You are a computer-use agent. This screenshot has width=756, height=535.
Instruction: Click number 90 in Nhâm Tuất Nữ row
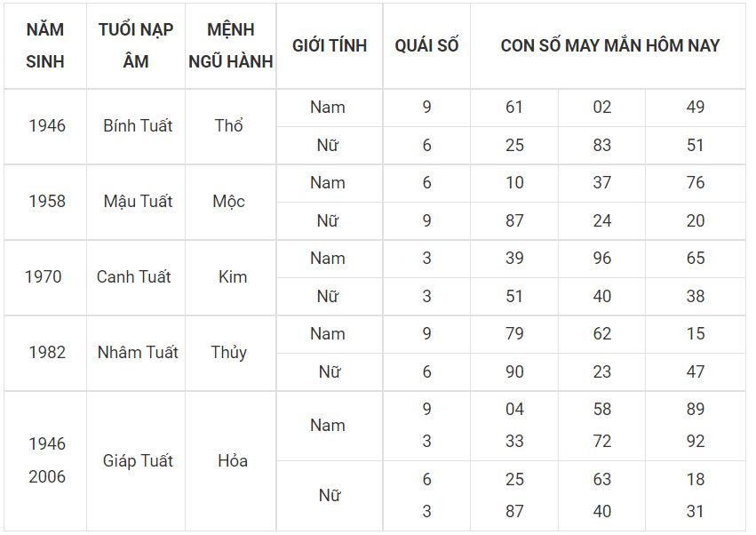point(514,372)
